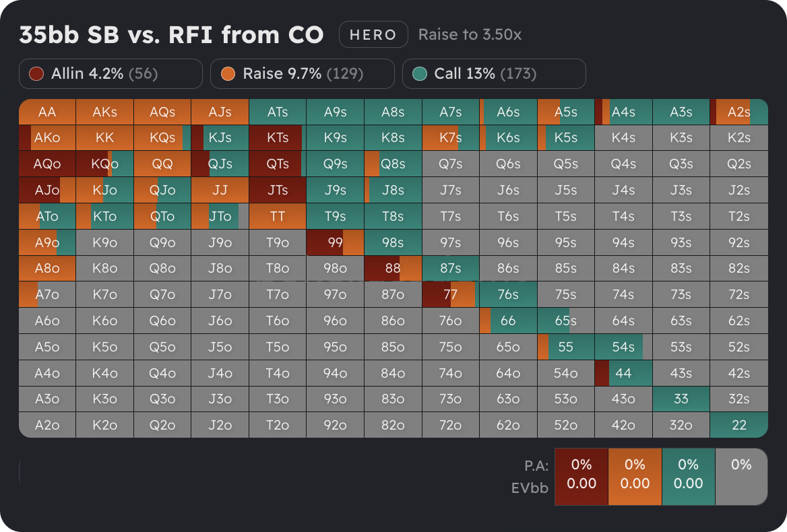This screenshot has width=787, height=532.
Task: Select the KK hand cell
Action: (x=104, y=137)
